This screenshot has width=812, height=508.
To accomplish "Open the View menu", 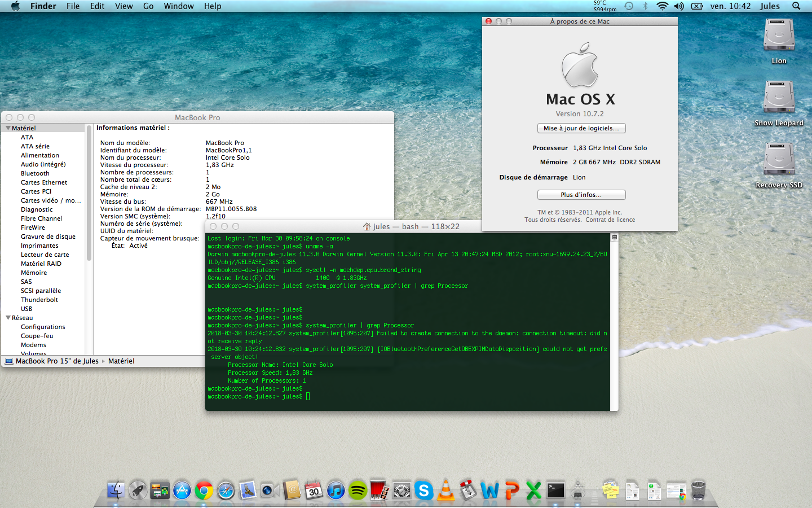I will 123,6.
